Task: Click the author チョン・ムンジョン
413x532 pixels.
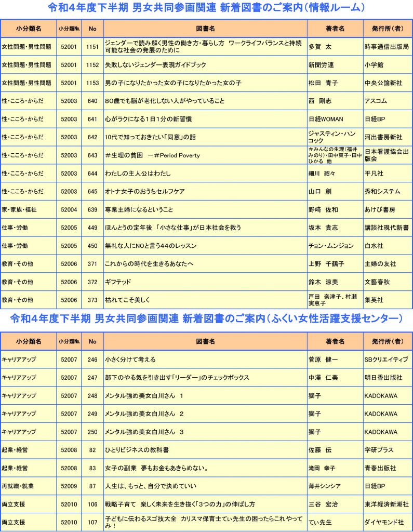Action: point(331,246)
